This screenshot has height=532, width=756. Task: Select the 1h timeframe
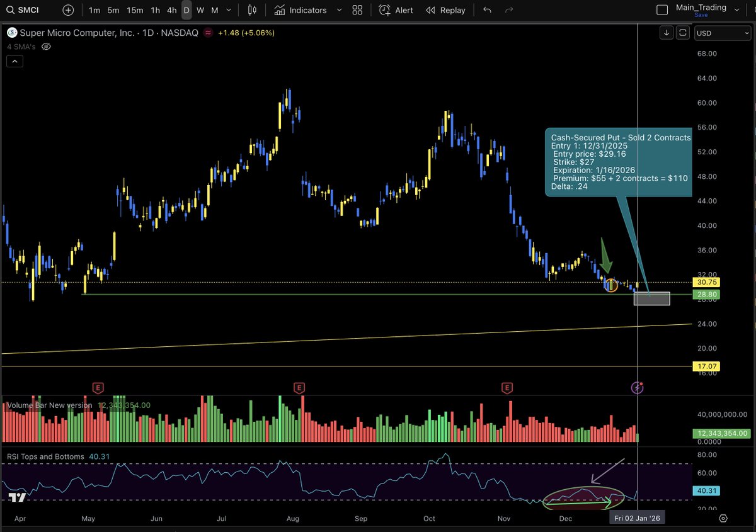coord(155,10)
